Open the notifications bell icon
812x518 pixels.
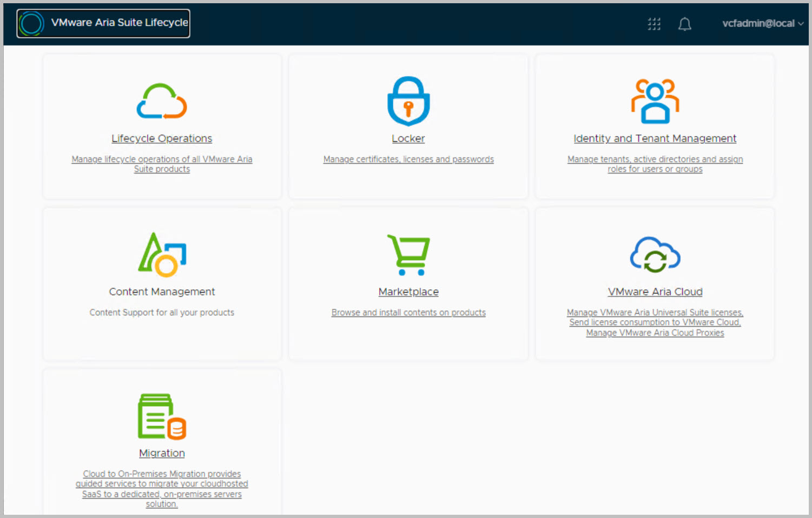click(684, 24)
